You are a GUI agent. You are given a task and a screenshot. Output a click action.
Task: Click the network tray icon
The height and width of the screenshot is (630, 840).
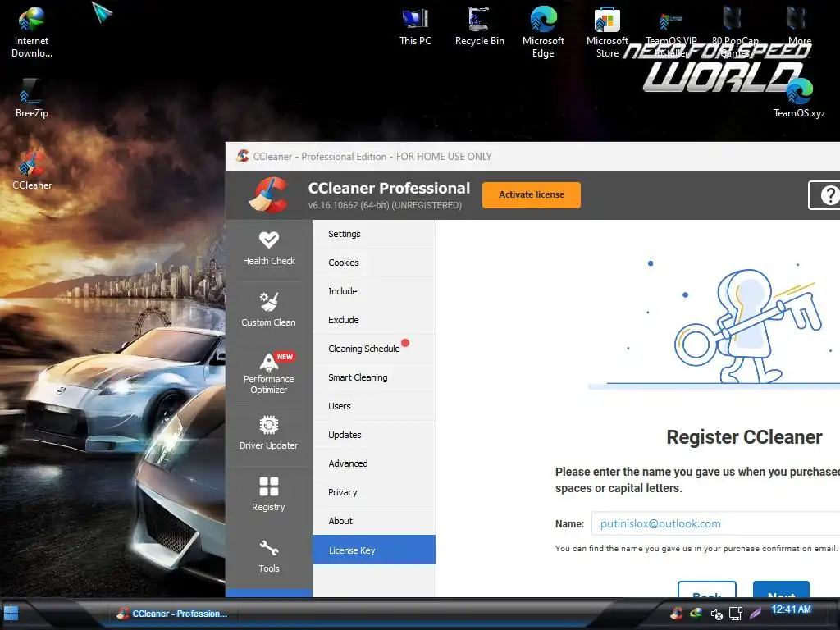(736, 614)
